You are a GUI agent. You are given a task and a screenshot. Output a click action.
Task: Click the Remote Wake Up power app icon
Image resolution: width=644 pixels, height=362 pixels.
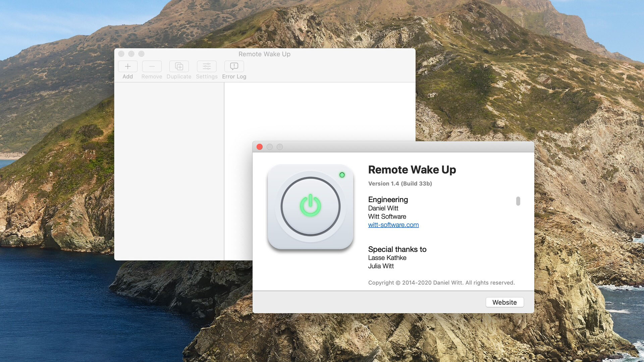coord(311,207)
